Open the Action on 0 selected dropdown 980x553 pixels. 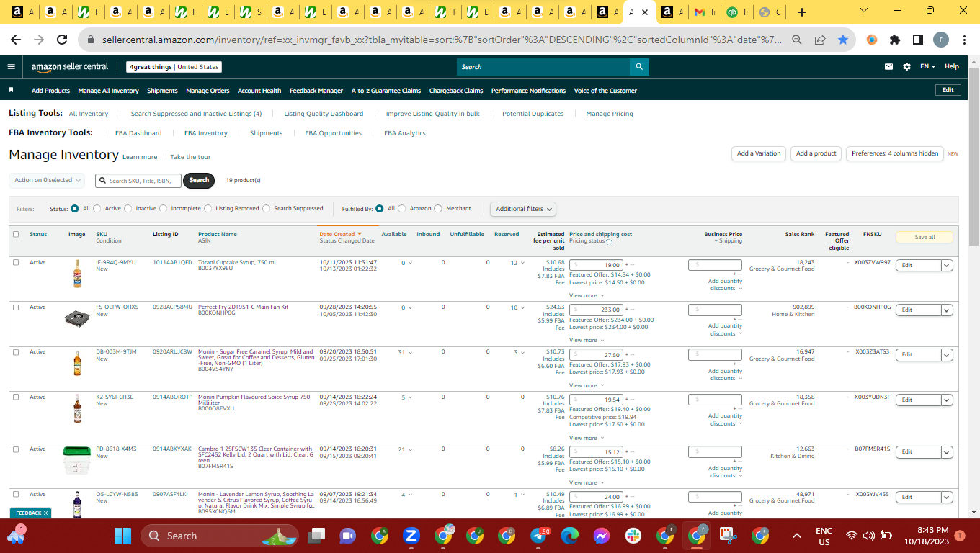[47, 180]
